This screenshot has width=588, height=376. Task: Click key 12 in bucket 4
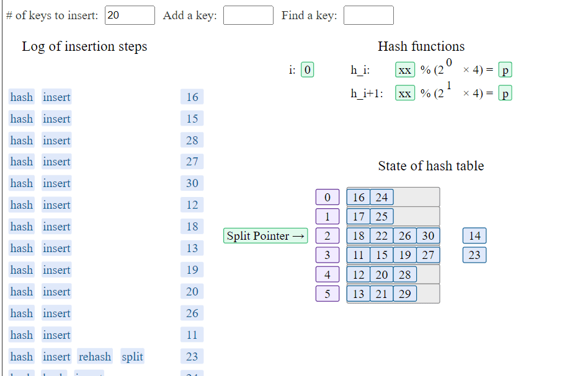coord(359,274)
